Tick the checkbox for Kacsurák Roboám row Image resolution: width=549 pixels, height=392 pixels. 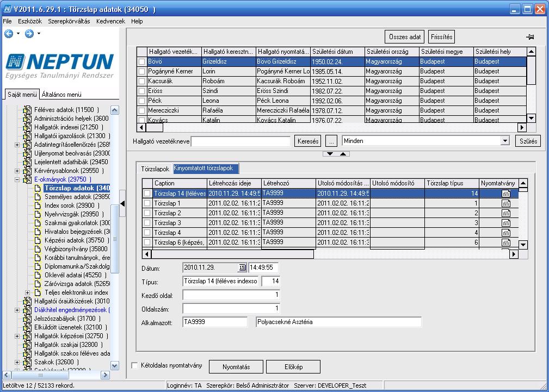[141, 81]
